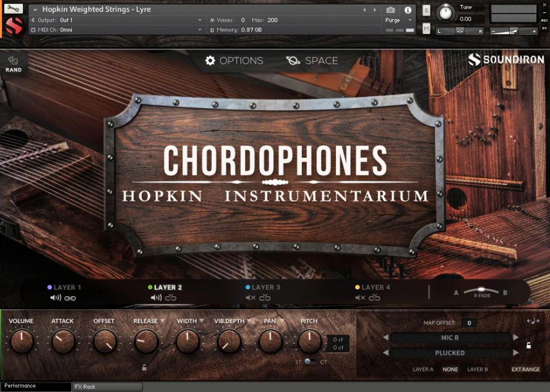Open the WIDTH knob dropdown arrow
This screenshot has width=550, height=392.
tap(202, 321)
